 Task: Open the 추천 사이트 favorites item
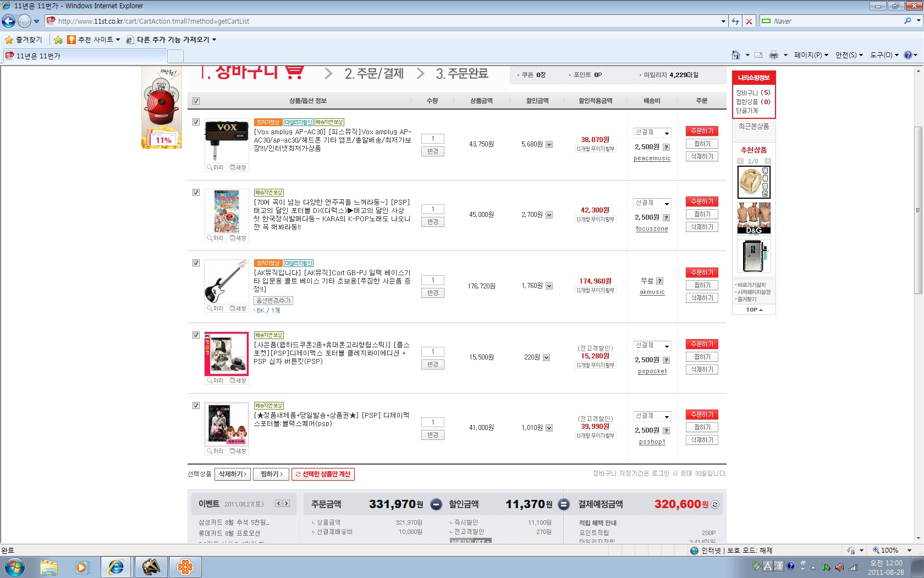coord(94,40)
